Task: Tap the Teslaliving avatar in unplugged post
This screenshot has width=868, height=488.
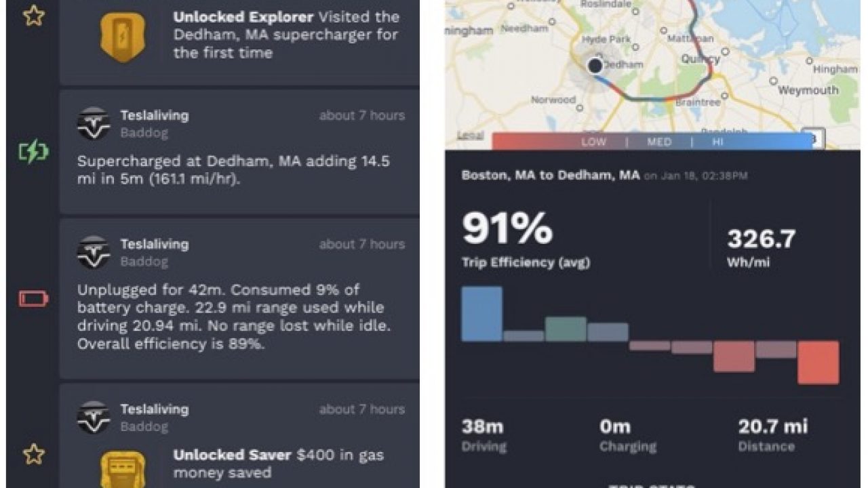Action: pos(94,252)
